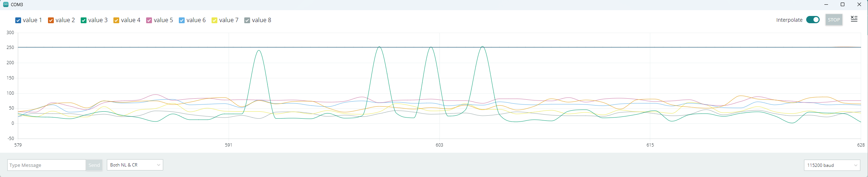Hide the value 8 gray series

pyautogui.click(x=247, y=20)
